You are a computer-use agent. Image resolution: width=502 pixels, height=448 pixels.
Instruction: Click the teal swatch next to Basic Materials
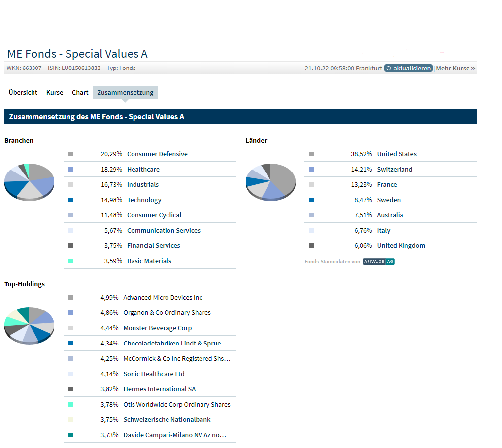pos(70,260)
